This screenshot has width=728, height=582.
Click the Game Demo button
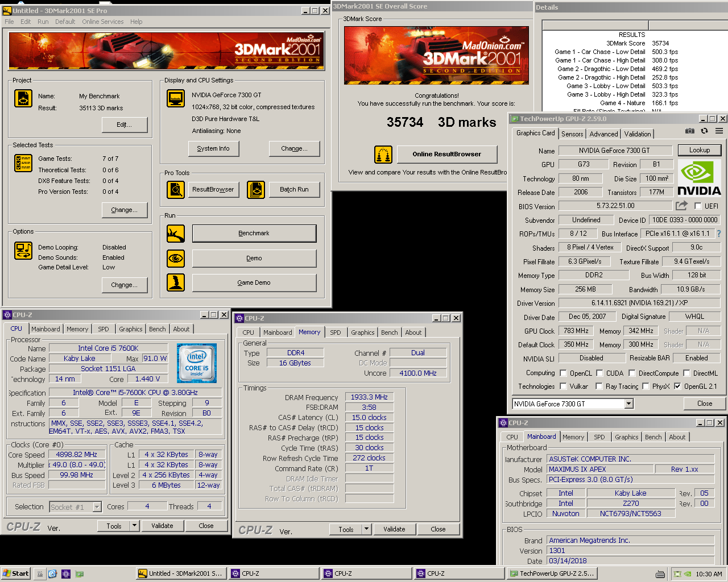point(254,282)
